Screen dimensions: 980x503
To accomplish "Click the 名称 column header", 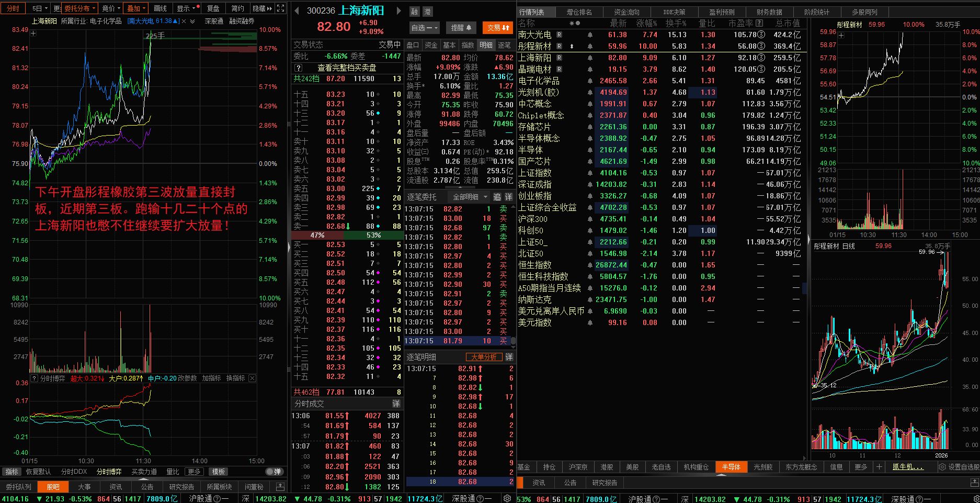I will (x=527, y=23).
